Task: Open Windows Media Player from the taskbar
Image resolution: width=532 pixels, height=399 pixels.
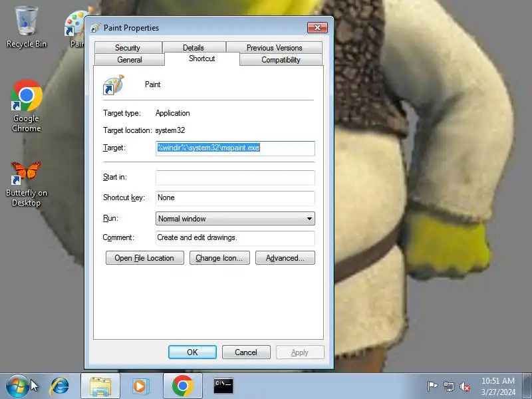Action: 140,386
